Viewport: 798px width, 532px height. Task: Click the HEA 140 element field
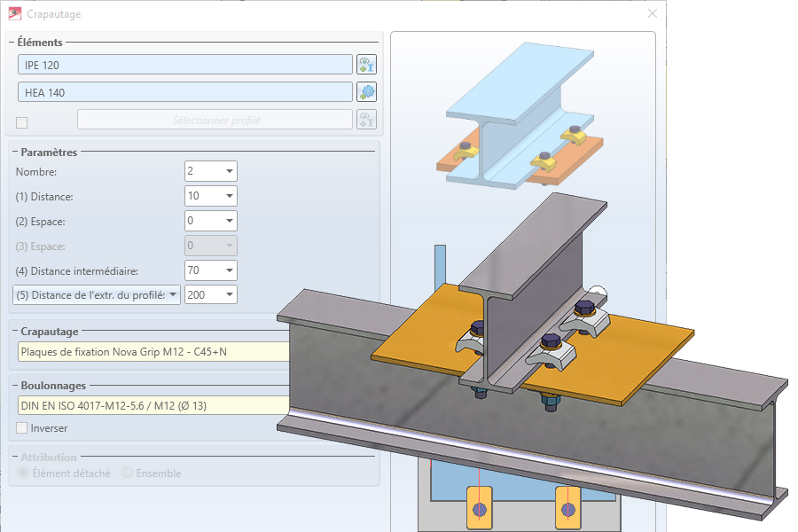tap(184, 92)
